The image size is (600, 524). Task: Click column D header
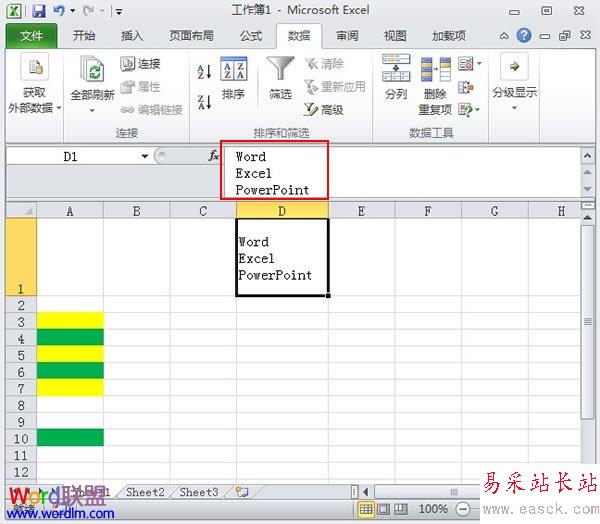(282, 211)
